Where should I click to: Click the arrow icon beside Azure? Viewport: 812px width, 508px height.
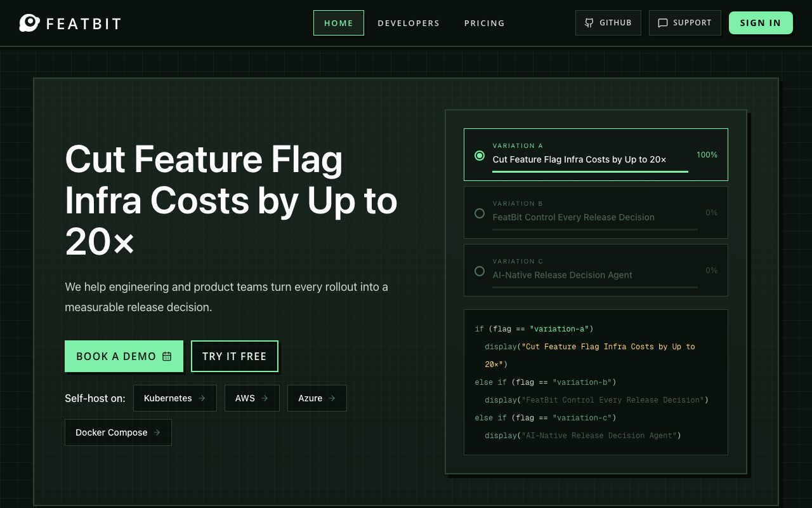pyautogui.click(x=332, y=398)
